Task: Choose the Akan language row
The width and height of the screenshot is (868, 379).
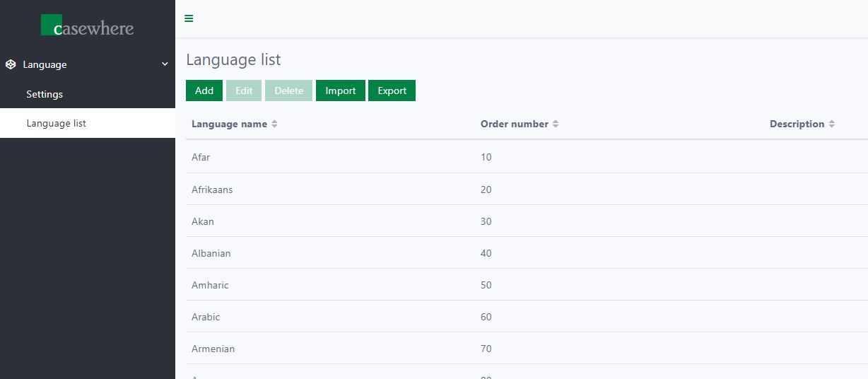Action: coord(203,221)
